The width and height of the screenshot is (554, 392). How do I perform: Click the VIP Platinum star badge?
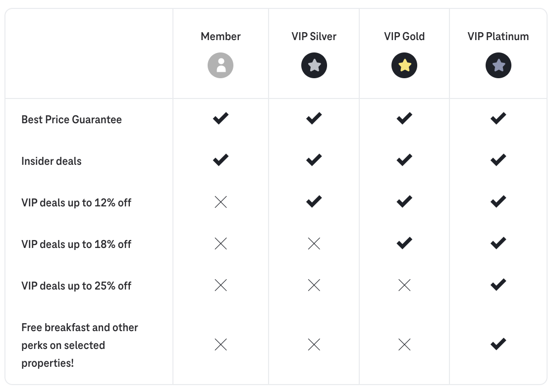point(498,65)
